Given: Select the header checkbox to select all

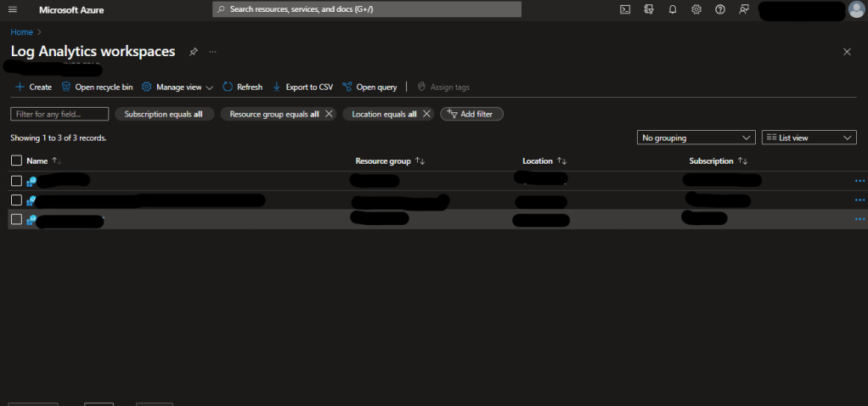Looking at the screenshot, I should tap(16, 161).
